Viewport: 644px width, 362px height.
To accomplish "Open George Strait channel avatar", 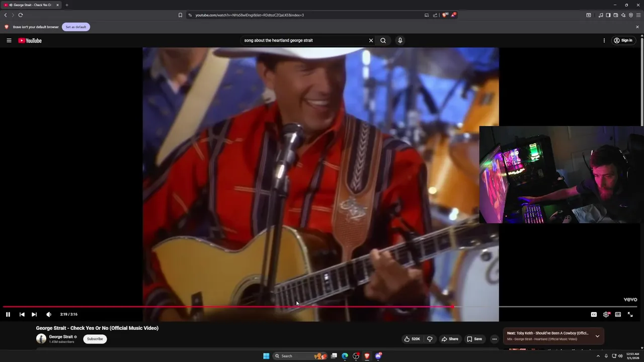I will (x=41, y=339).
